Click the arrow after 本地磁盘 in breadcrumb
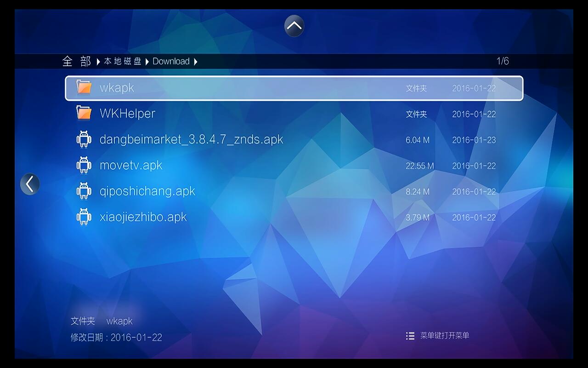 point(147,61)
